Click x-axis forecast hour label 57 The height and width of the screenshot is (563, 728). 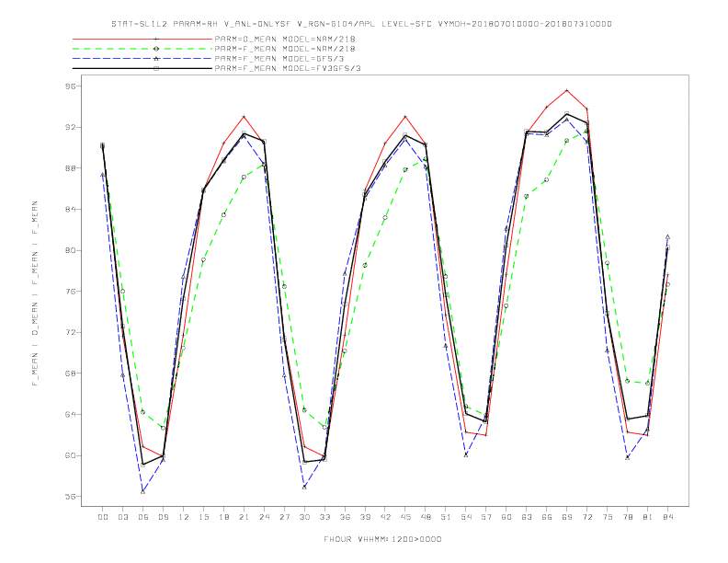click(486, 517)
